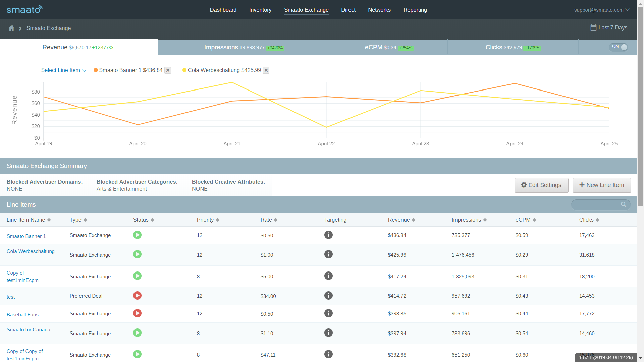Viewport: 644px width, 362px height.
Task: Open the Baseball Fans line item link
Action: tap(22, 315)
